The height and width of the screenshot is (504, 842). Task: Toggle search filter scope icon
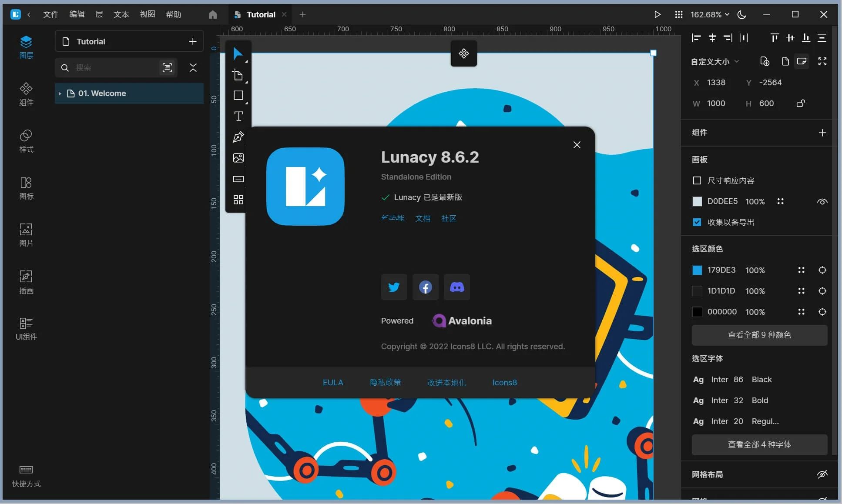pos(167,67)
